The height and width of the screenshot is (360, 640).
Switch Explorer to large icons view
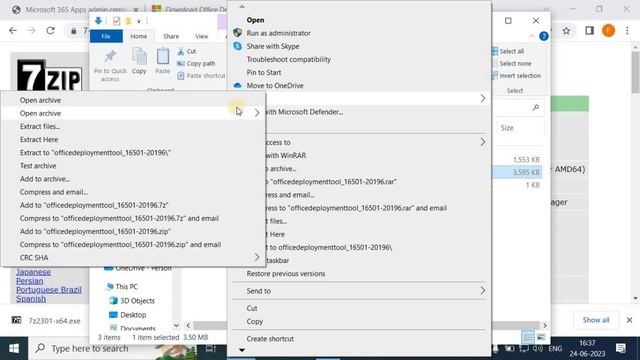click(x=541, y=337)
